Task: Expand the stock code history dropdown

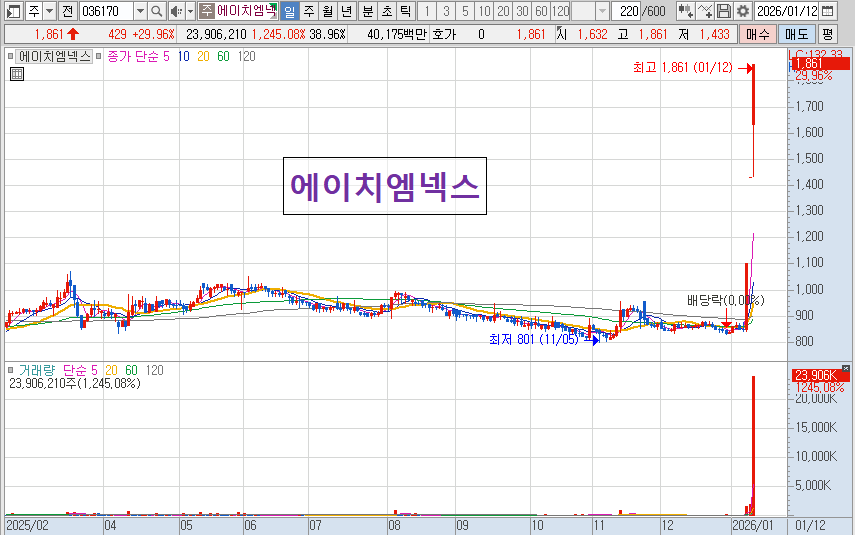Action: (140, 11)
